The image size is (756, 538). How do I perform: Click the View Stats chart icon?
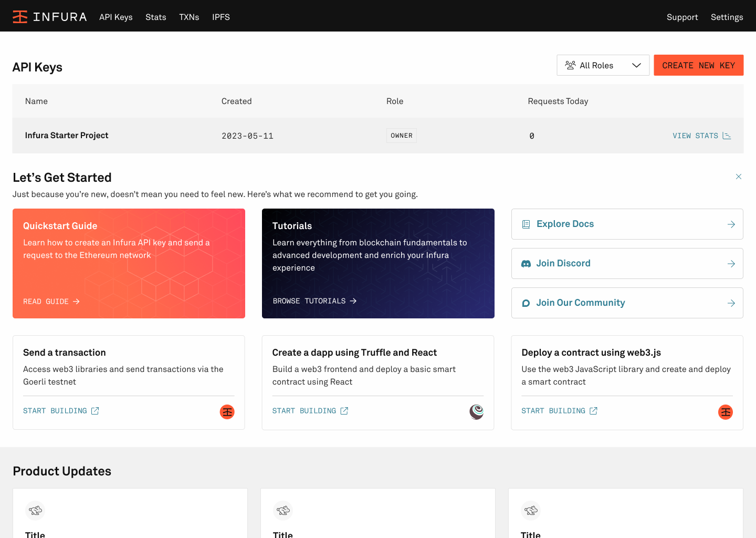(727, 136)
